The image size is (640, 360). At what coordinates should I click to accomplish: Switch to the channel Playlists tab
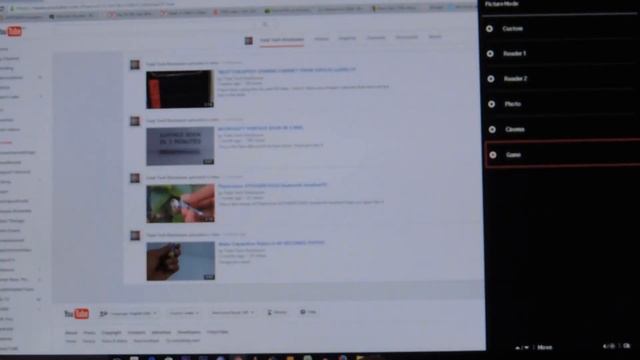pos(347,38)
